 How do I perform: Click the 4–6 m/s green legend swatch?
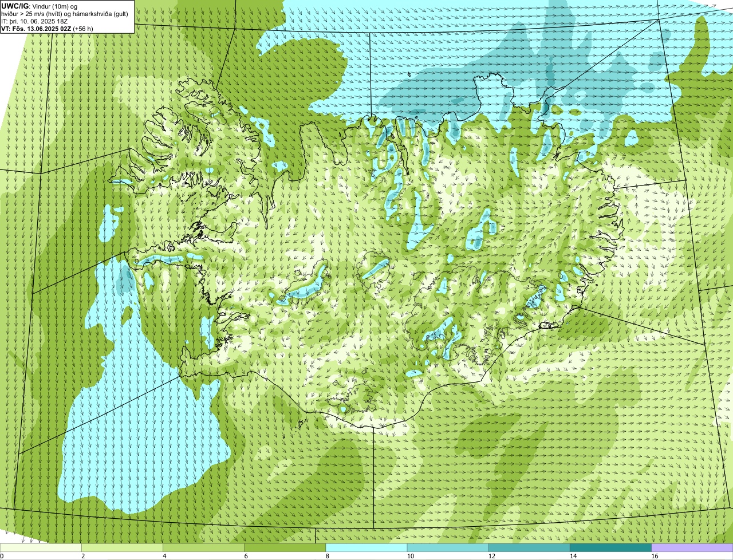pos(203,548)
